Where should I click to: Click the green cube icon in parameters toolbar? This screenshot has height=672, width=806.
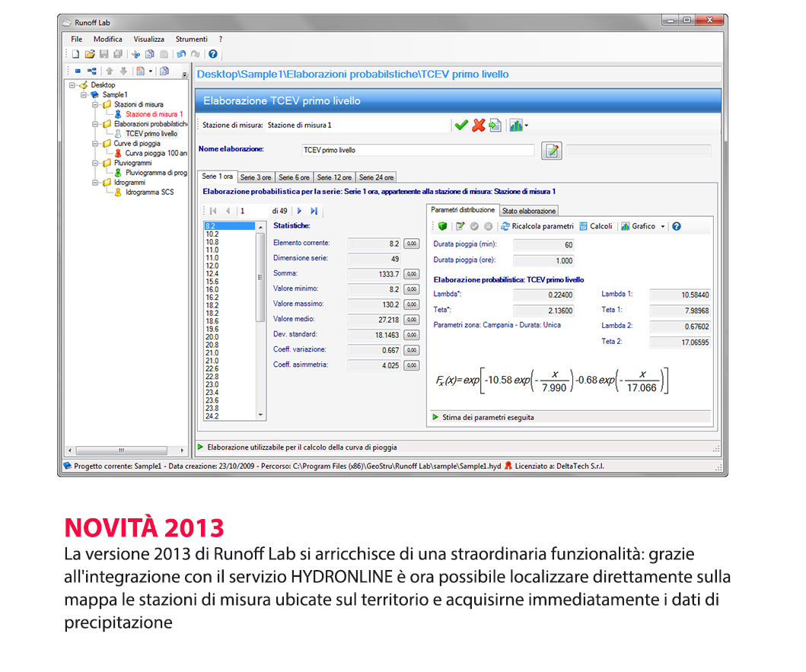(443, 226)
